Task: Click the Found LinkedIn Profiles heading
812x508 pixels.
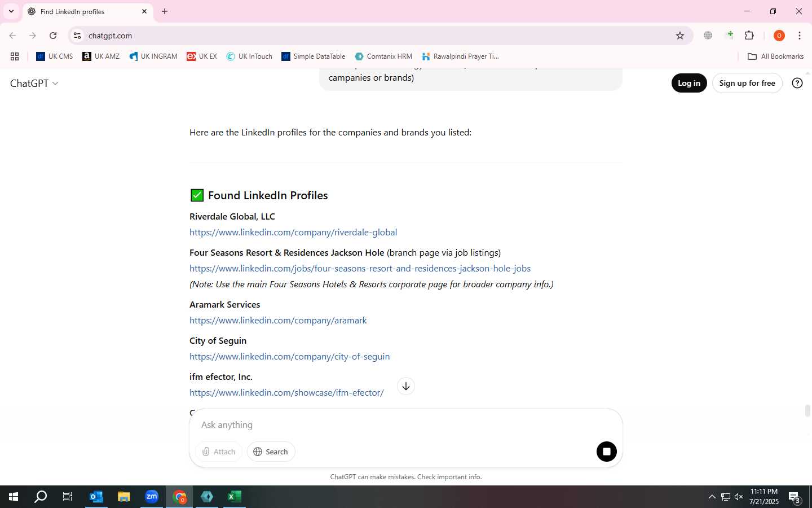Action: point(268,195)
